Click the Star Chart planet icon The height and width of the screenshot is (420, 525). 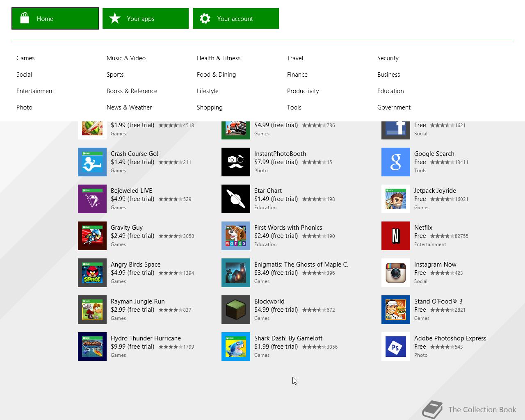coord(236,199)
